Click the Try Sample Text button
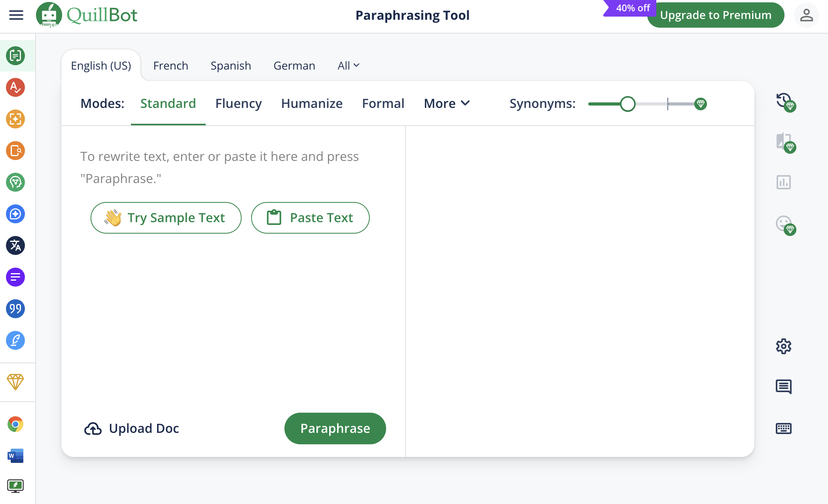This screenshot has height=504, width=828. tap(166, 217)
